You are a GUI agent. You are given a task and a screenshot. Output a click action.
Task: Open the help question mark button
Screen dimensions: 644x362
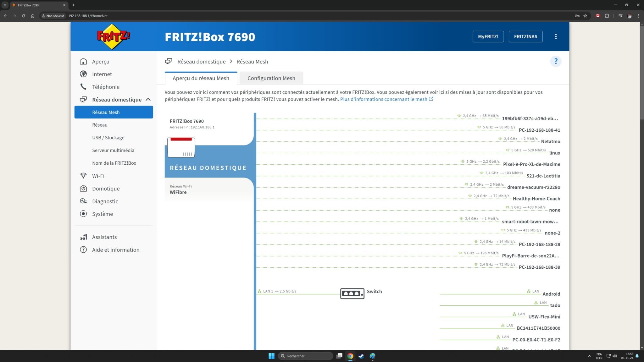556,61
